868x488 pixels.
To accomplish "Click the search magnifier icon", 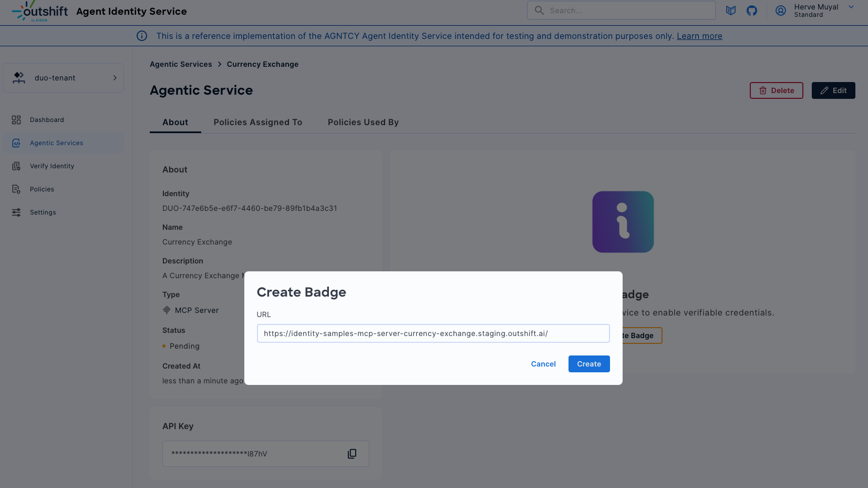I will [x=539, y=10].
